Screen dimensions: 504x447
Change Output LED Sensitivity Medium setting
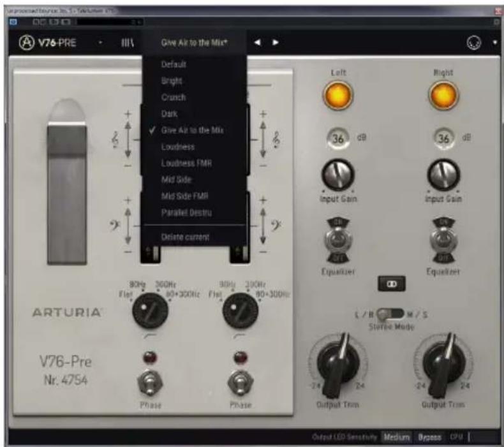click(x=397, y=437)
